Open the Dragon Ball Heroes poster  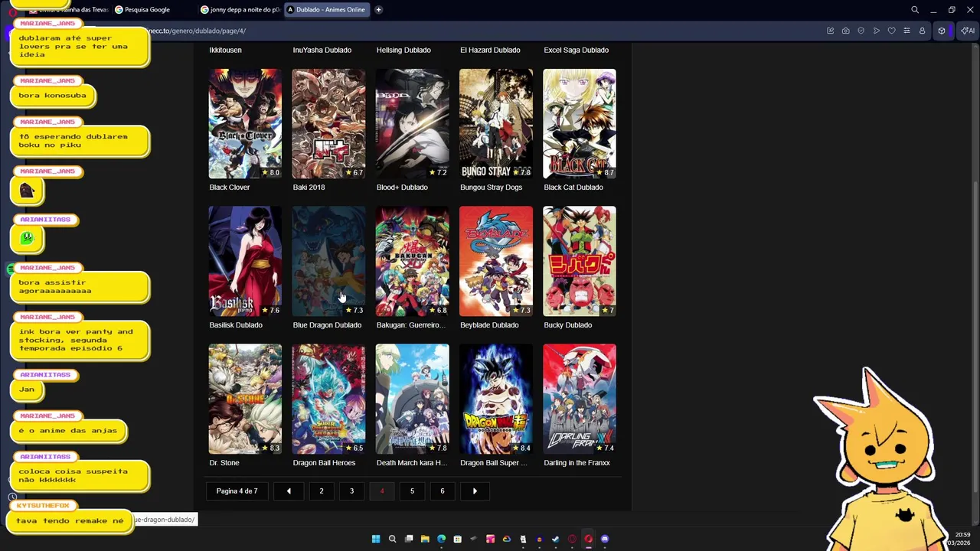[x=328, y=399]
